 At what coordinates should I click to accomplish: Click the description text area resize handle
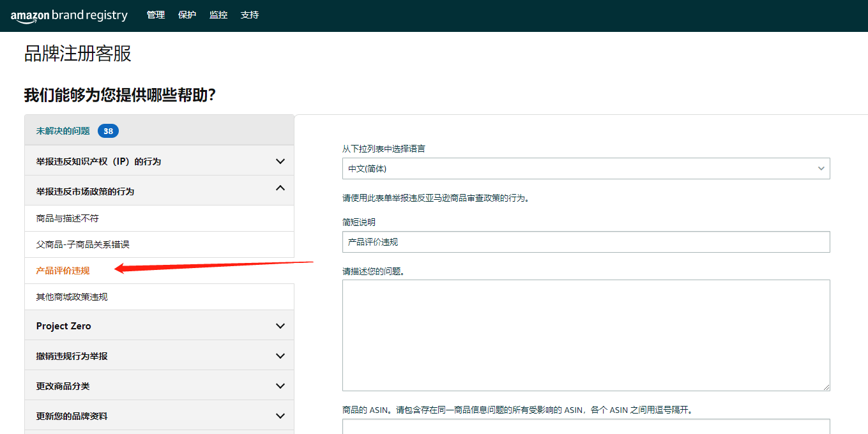click(x=826, y=387)
